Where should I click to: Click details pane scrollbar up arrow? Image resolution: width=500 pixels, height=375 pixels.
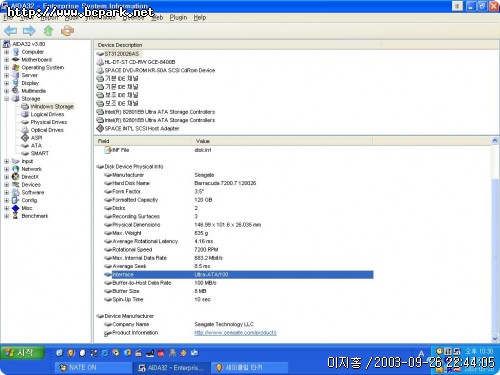pos(495,141)
